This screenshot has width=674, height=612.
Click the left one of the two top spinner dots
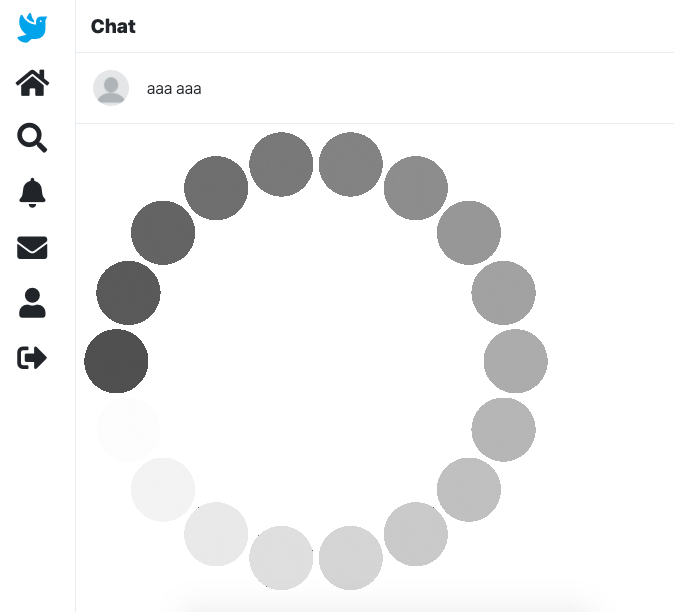pyautogui.click(x=281, y=164)
